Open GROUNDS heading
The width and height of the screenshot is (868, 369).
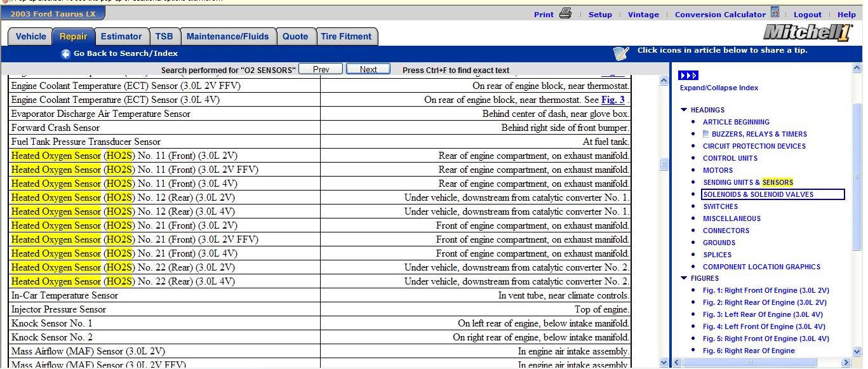coord(719,243)
